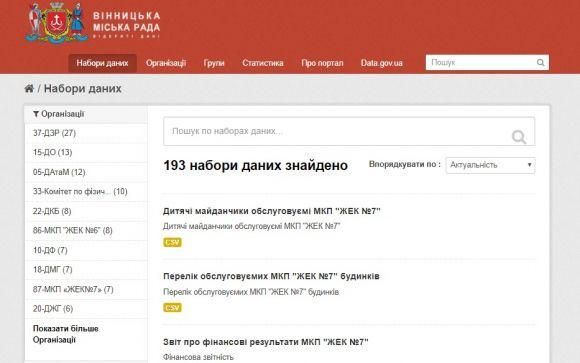Open dataset Дитячі майданчики обслуговуємі МКП "ЖЕК №7"
The image size is (580, 363).
coord(272,211)
